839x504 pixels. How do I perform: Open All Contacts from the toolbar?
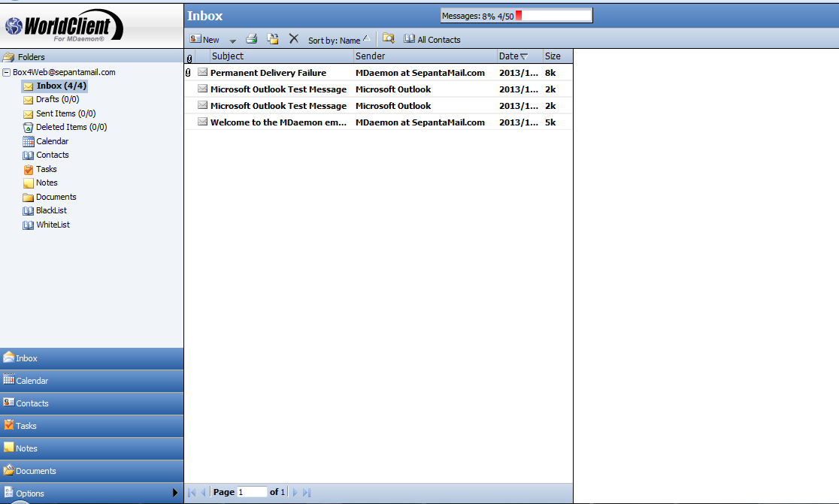coord(432,40)
